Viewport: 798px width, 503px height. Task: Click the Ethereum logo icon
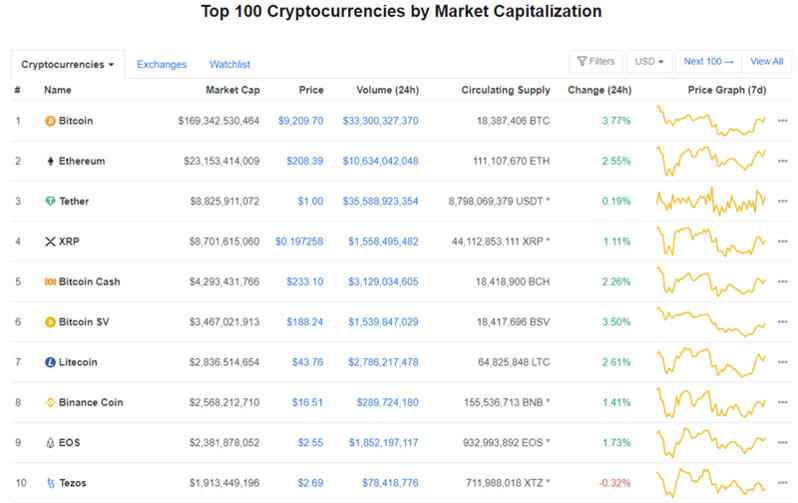[x=50, y=161]
